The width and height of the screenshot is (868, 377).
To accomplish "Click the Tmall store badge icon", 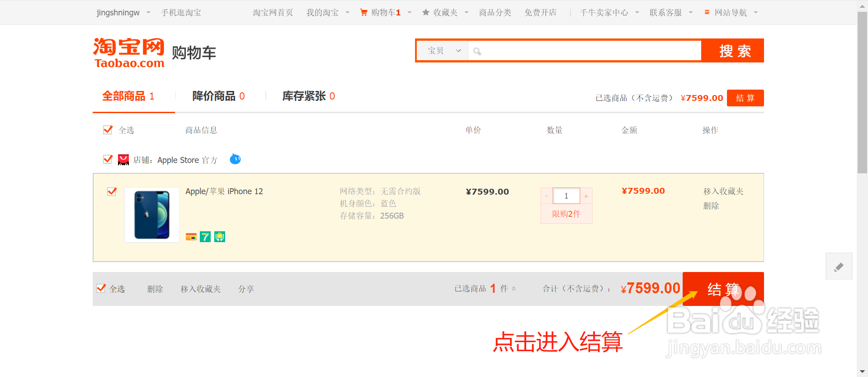I will 123,160.
